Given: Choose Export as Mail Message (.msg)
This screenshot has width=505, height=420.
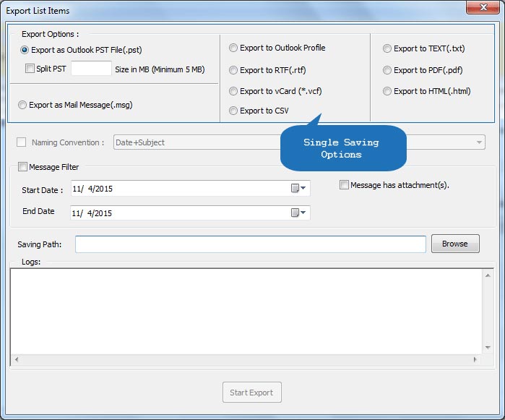Looking at the screenshot, I should (22, 105).
